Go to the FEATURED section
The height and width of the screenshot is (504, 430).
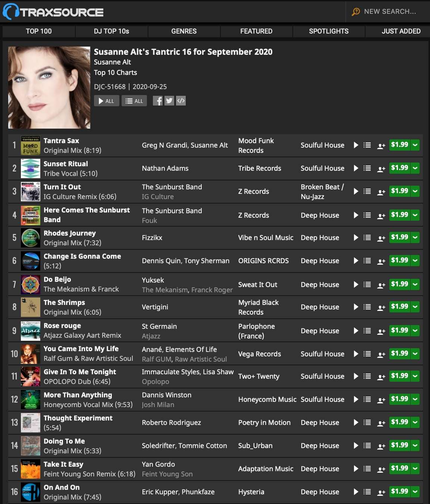(x=256, y=31)
